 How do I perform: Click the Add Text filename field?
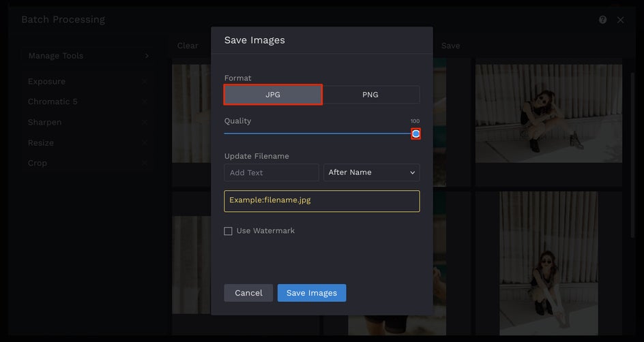point(272,172)
